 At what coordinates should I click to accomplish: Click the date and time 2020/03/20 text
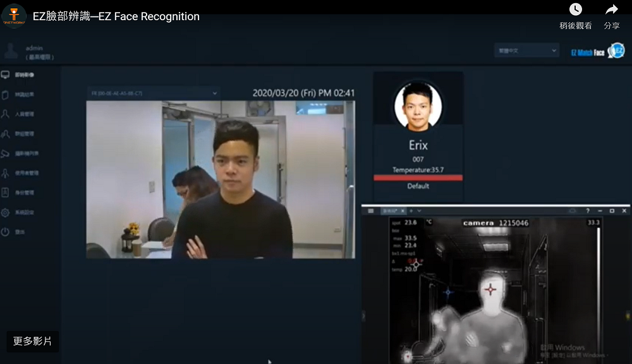[x=303, y=93]
